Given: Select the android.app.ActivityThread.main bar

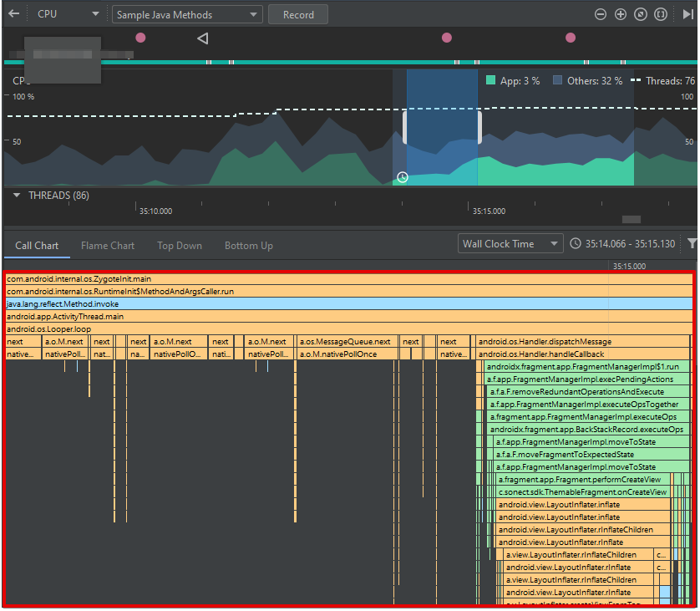Looking at the screenshot, I should (349, 317).
